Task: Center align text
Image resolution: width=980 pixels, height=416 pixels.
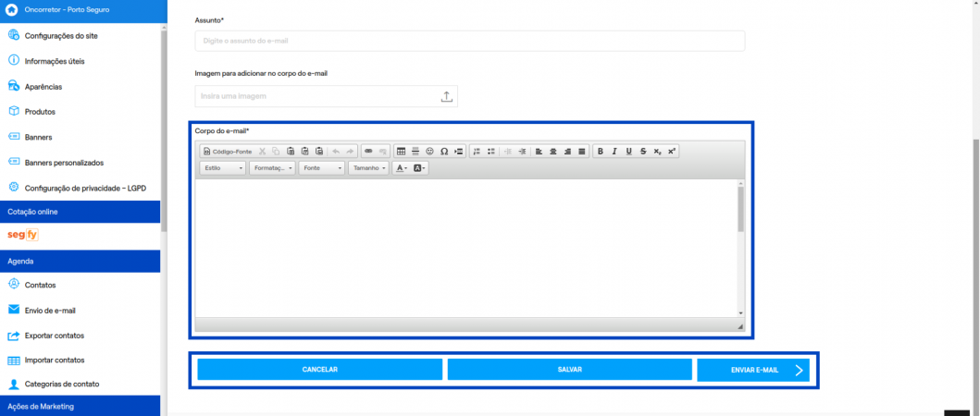Action: click(x=553, y=152)
